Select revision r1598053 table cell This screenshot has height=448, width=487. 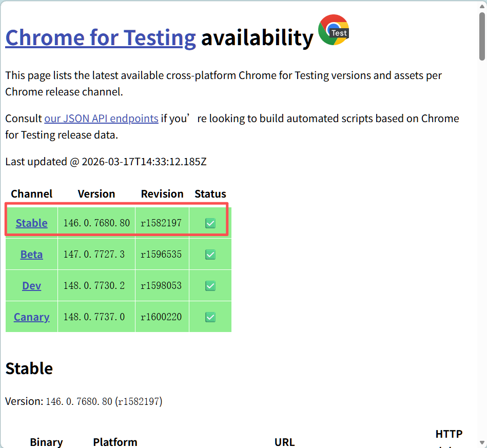[x=162, y=286]
